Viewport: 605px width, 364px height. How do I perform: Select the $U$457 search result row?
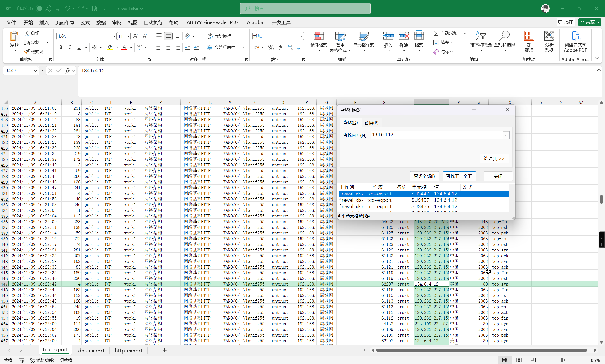click(423, 200)
